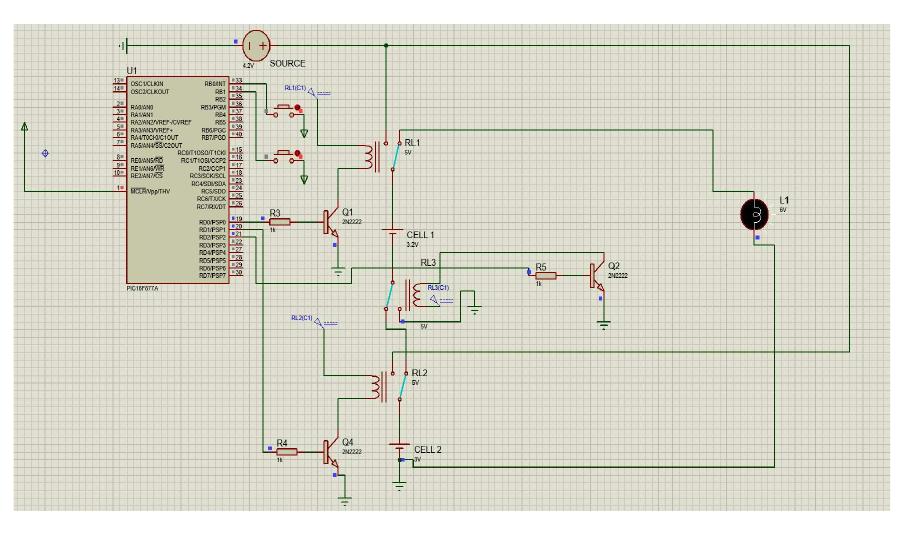Click the OSC1/CLKIN pin label
Viewport: 898px width, 541px height.
coord(147,84)
